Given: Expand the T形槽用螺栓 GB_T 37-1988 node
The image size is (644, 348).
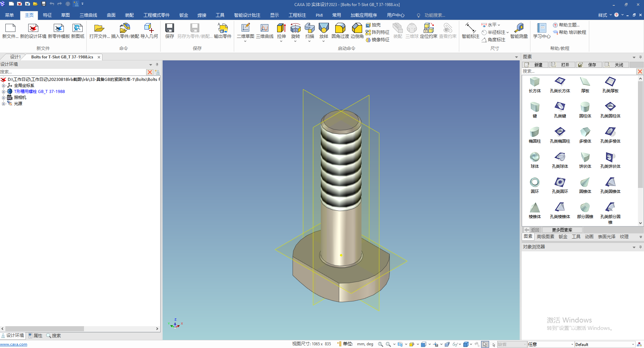Looking at the screenshot, I should (x=4, y=92).
